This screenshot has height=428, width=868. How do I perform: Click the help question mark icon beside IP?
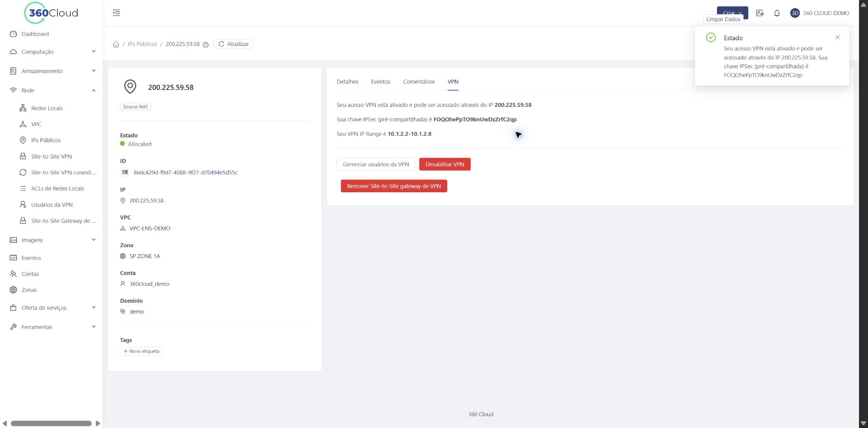click(x=206, y=45)
